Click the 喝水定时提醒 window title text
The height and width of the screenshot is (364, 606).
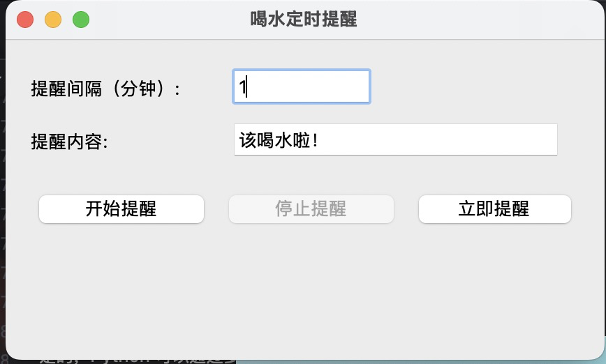[x=304, y=19]
